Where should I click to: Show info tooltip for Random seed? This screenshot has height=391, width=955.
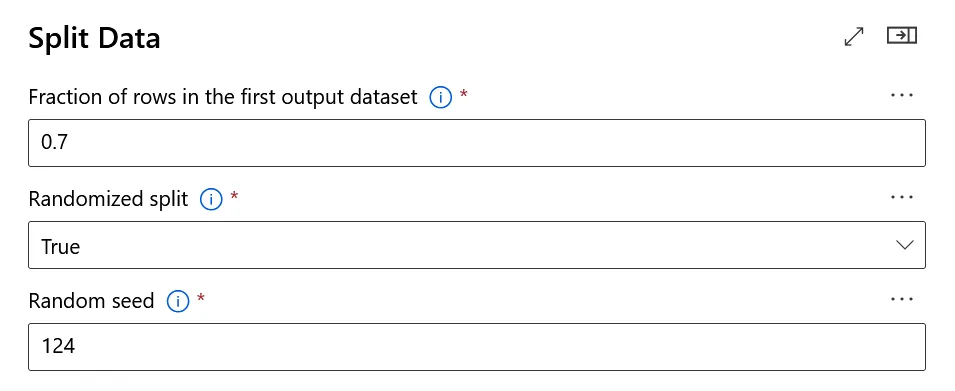pyautogui.click(x=177, y=301)
